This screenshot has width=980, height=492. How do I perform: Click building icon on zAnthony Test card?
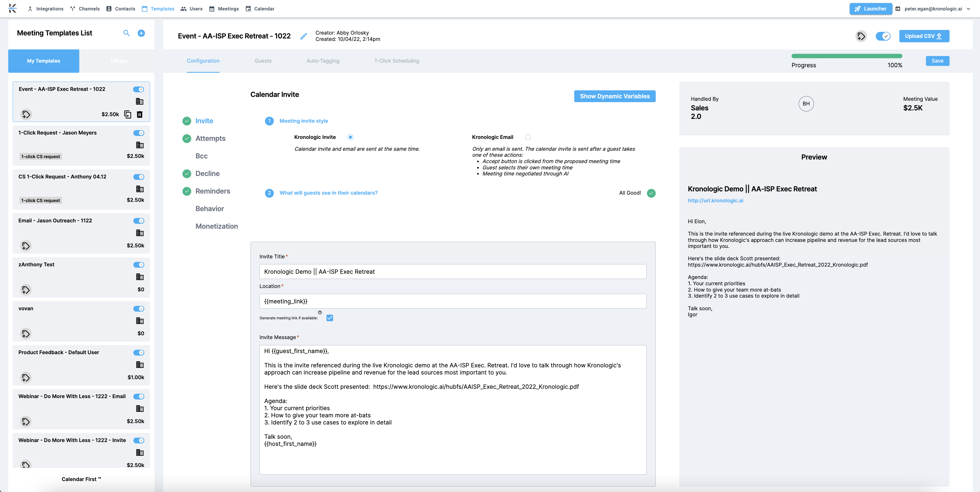140,277
